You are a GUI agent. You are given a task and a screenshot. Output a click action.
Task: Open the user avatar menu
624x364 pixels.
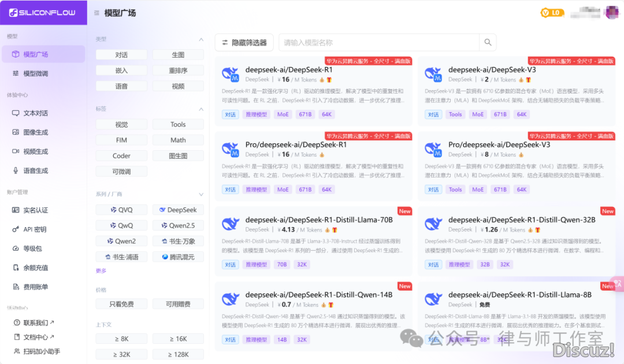[612, 12]
